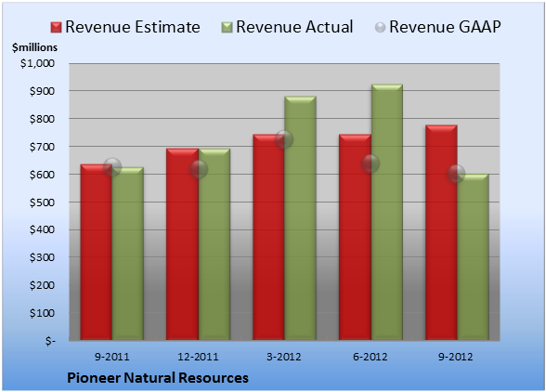Screen dimensions: 546x392
Task: Select the red estimate bar for 12-2011
Action: (182, 244)
